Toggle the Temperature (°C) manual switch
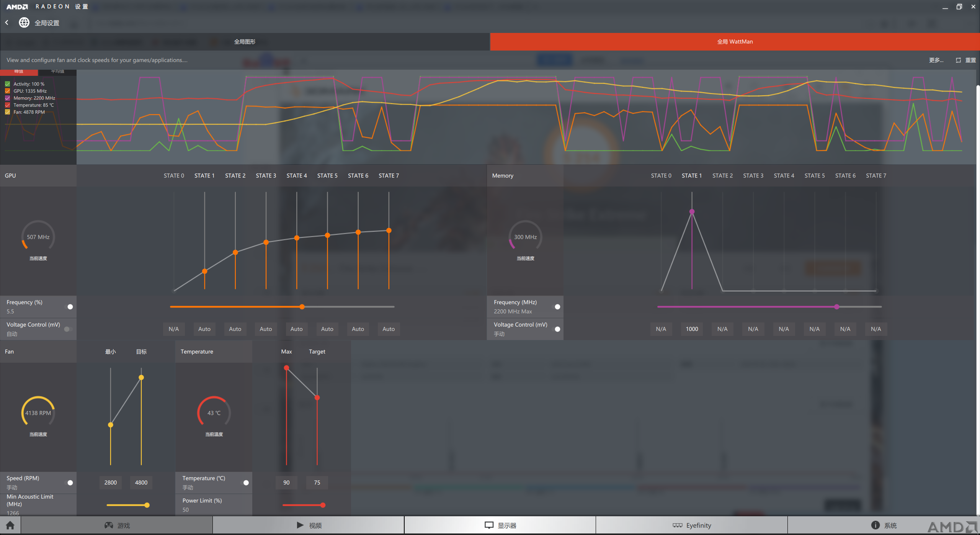Viewport: 980px width, 535px height. [x=245, y=483]
